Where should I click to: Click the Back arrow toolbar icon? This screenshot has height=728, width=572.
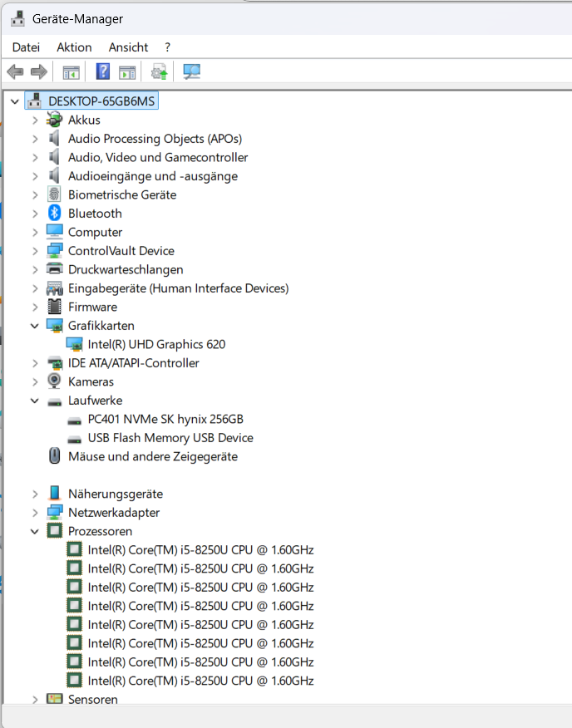click(x=15, y=72)
